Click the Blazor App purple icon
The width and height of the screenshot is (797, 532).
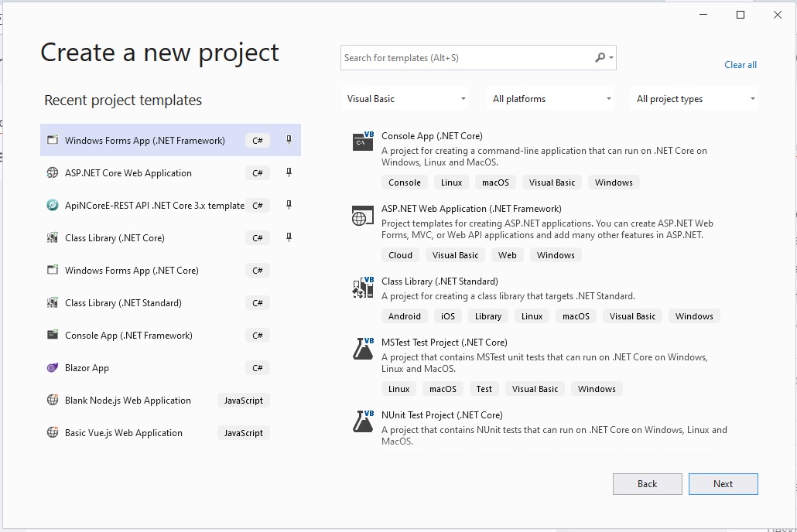[x=53, y=367]
